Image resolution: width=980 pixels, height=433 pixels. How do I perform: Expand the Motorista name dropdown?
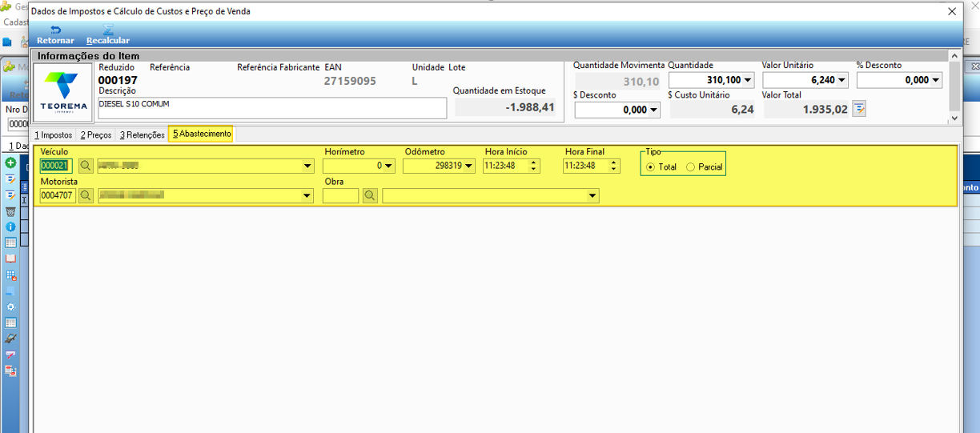click(x=307, y=195)
